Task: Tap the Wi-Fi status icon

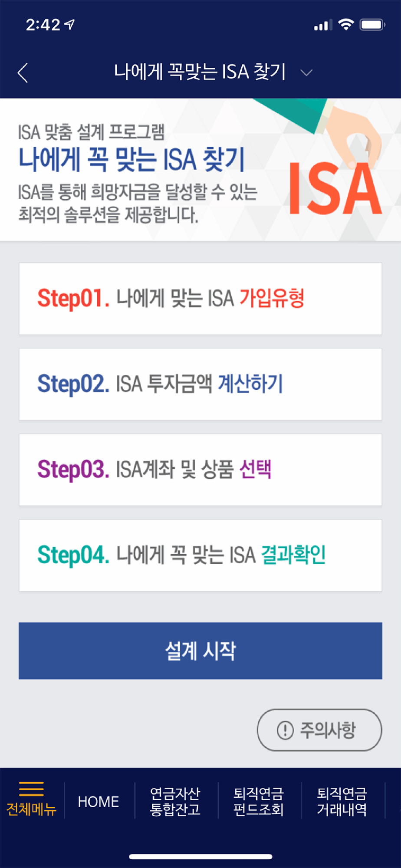Action: point(345,24)
